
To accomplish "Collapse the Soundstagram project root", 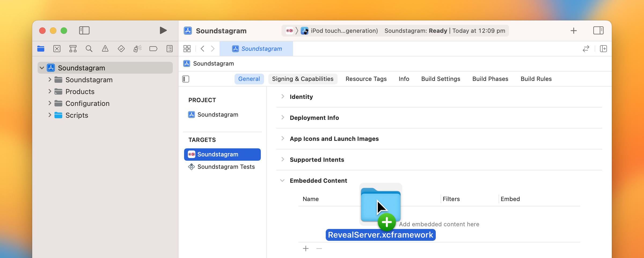I will click(x=42, y=68).
